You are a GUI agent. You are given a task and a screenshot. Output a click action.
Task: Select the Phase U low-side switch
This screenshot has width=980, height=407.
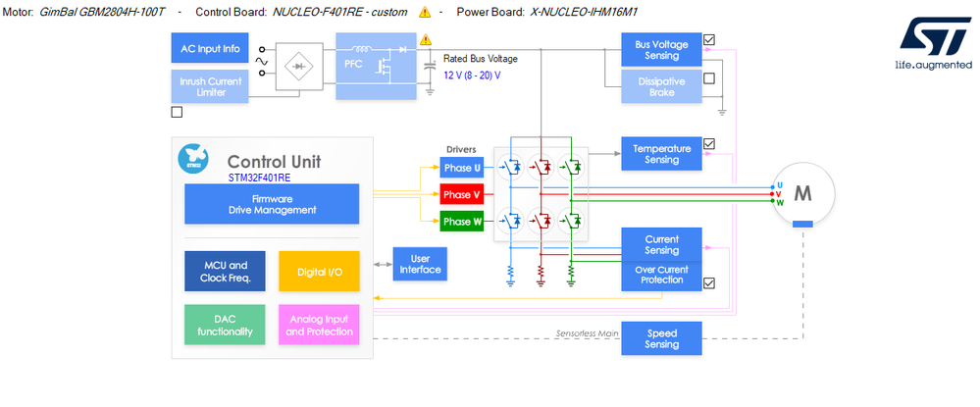tap(511, 221)
